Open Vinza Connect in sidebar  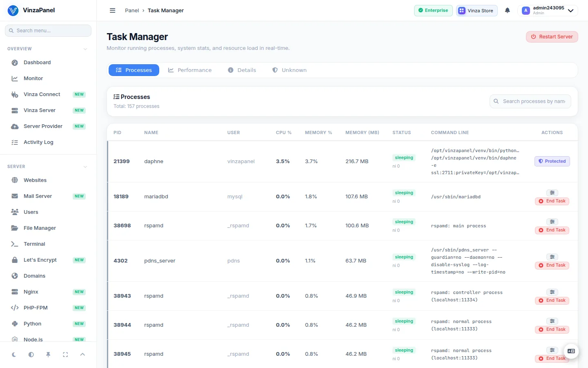(48, 94)
